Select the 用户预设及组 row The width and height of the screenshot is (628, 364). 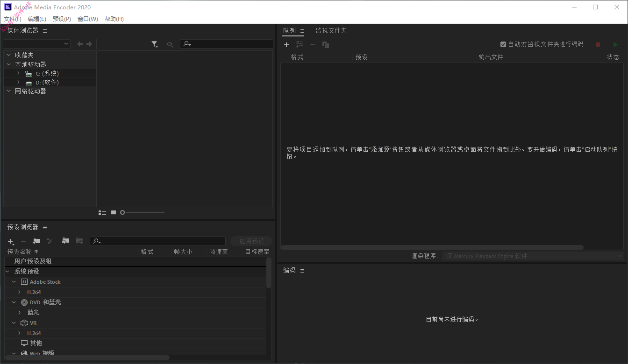point(136,261)
